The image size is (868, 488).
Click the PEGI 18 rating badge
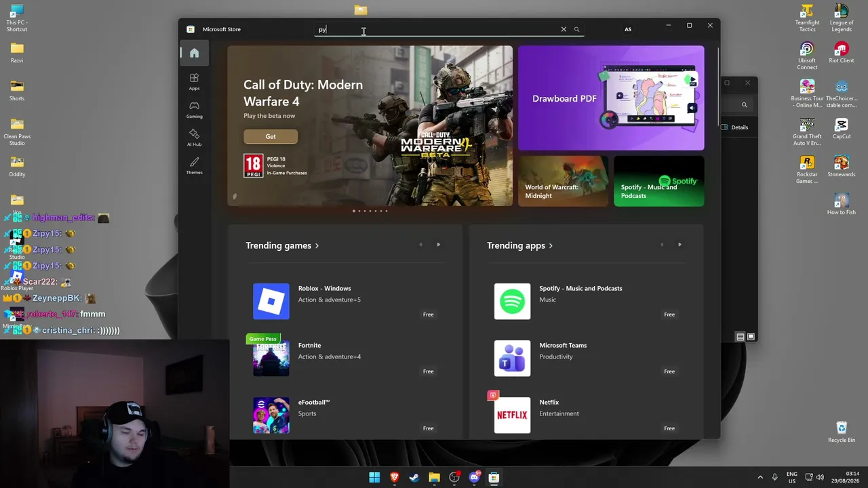[253, 166]
